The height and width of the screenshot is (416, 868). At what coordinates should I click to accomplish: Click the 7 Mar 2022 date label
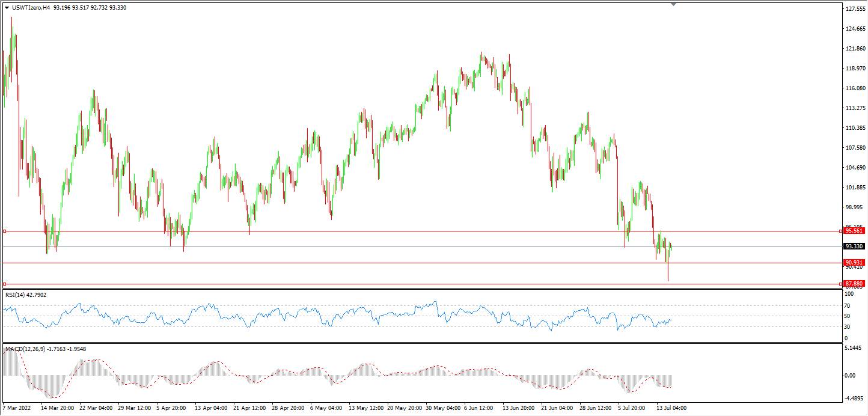coord(17,408)
